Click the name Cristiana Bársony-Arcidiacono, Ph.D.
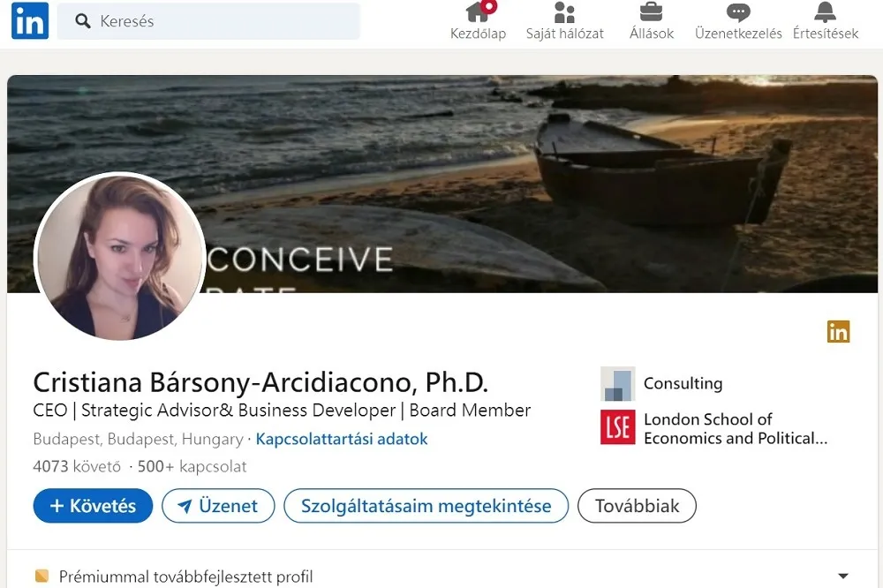 260,382
